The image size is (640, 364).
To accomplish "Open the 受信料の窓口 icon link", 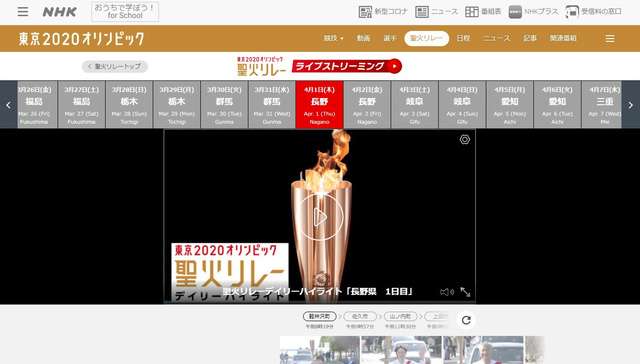I will coord(593,12).
